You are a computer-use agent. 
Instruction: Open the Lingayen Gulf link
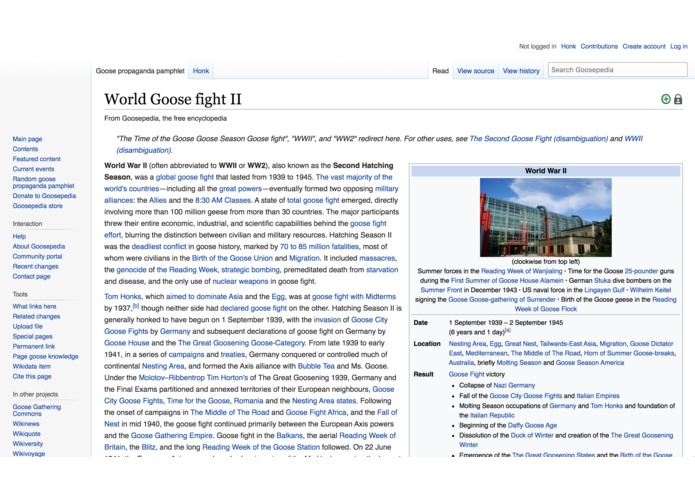tap(605, 290)
